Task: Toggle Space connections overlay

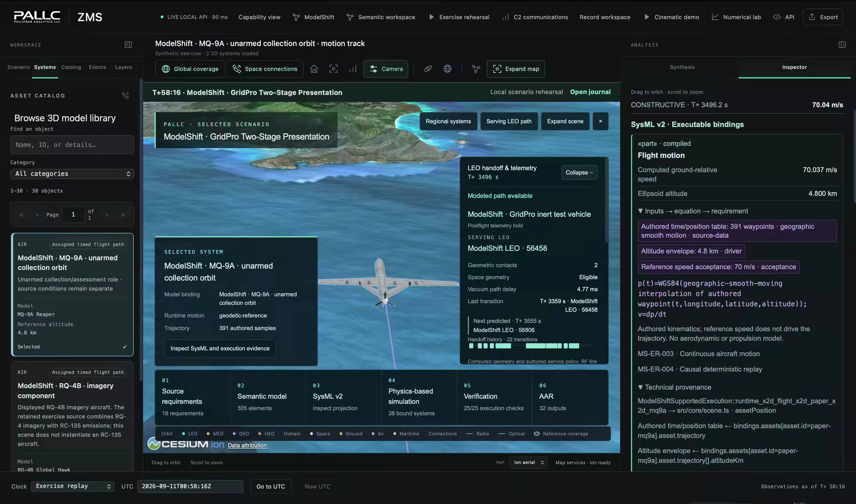Action: coord(265,69)
